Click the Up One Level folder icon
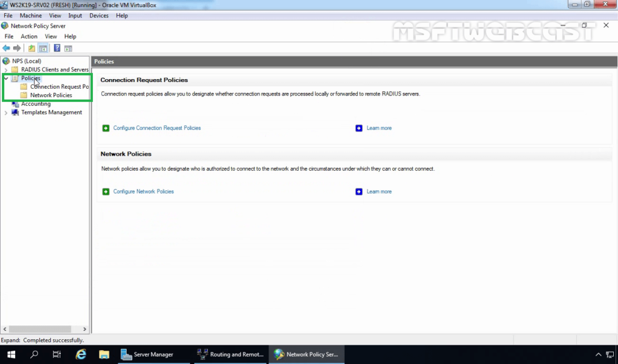 pos(31,48)
